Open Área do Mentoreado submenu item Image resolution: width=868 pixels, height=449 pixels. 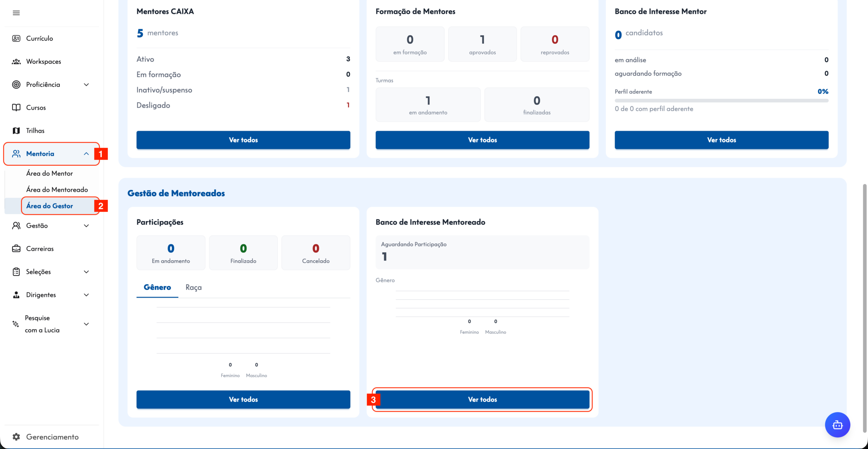(x=57, y=190)
